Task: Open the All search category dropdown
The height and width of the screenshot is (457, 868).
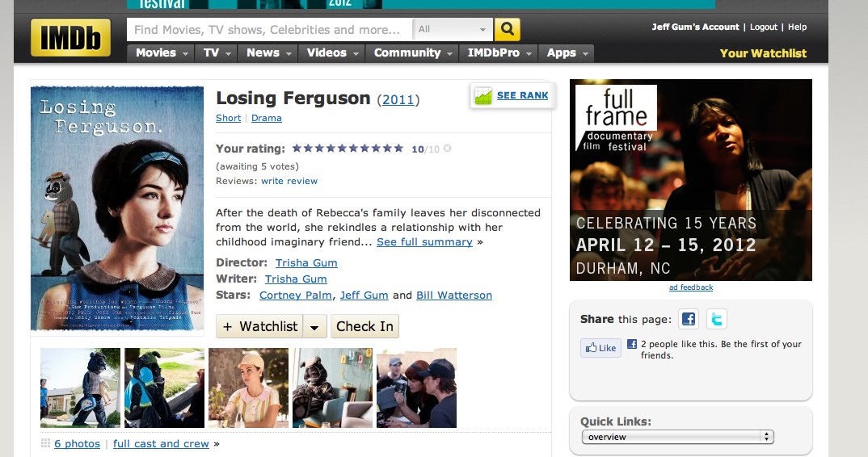Action: tap(453, 29)
